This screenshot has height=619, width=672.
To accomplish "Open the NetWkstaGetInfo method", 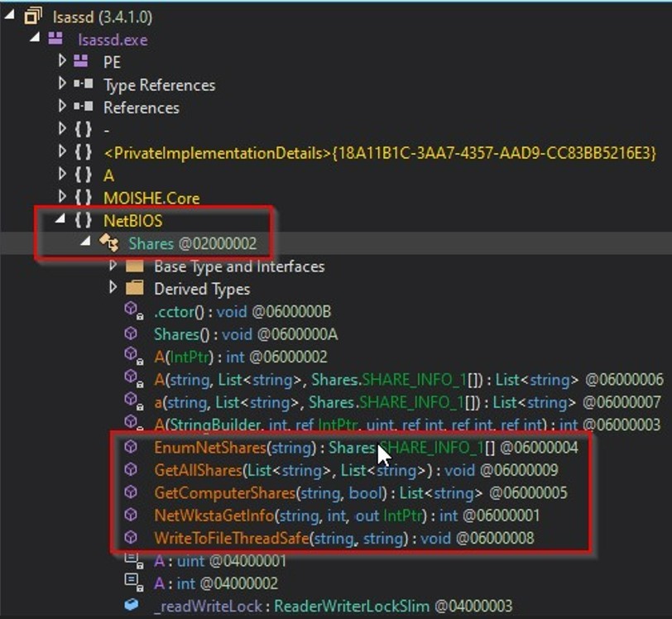I will (212, 516).
